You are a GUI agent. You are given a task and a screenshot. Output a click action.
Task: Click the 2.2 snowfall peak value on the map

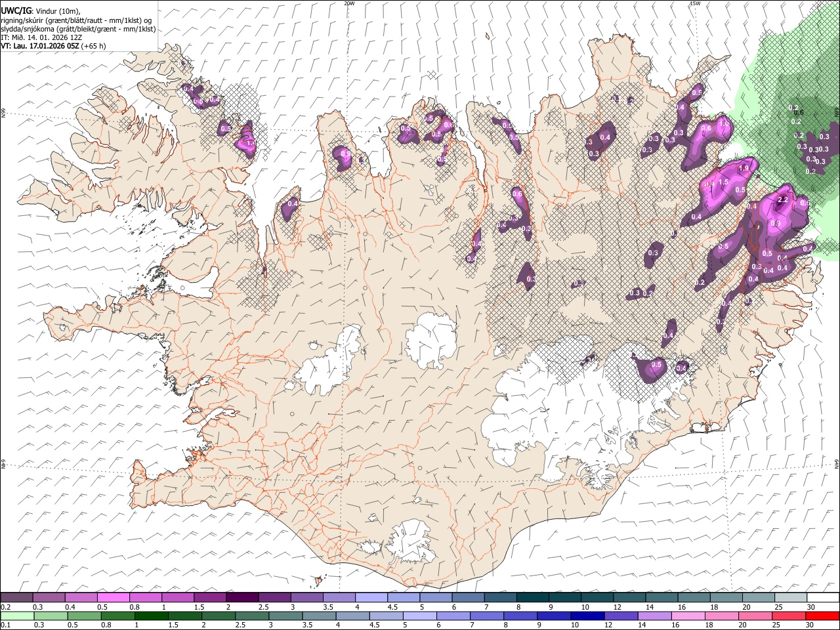point(782,199)
